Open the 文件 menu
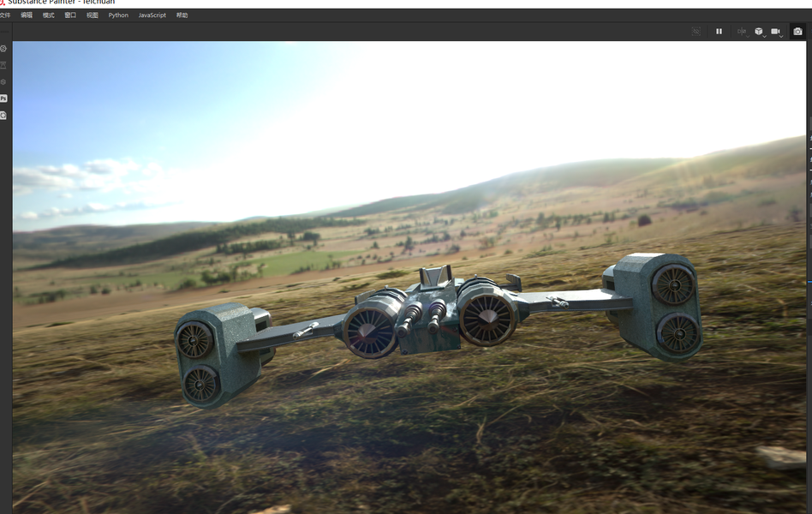Viewport: 812px width, 514px height. pyautogui.click(x=5, y=15)
